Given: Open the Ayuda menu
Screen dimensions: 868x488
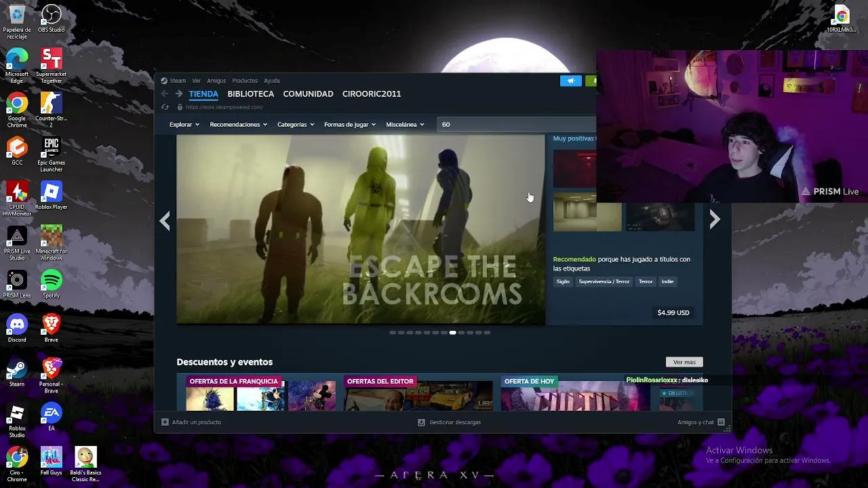Looking at the screenshot, I should [272, 81].
